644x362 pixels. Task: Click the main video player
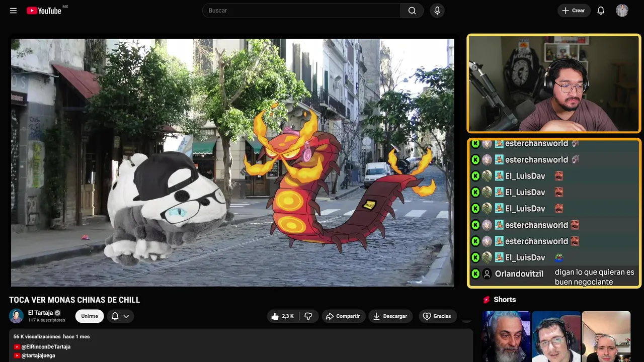click(x=232, y=162)
